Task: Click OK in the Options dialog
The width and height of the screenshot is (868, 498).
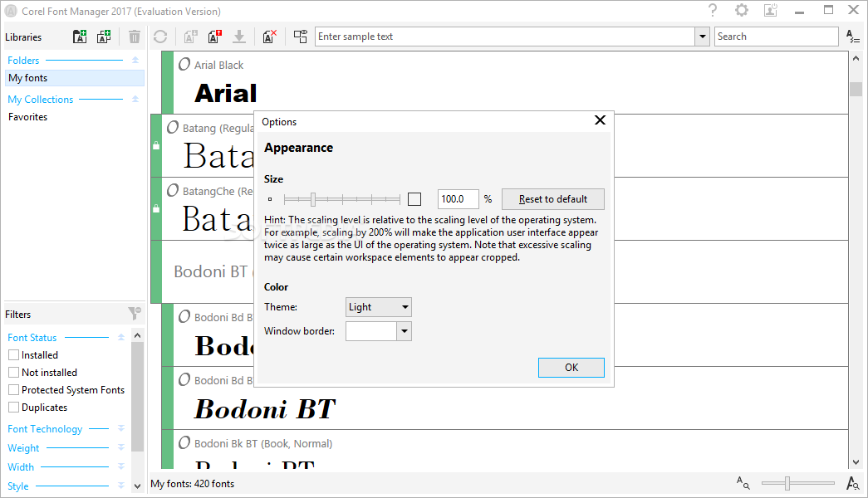Action: 571,368
